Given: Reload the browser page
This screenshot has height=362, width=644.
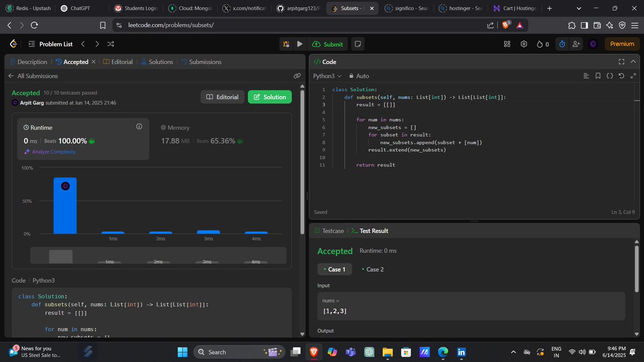Looking at the screenshot, I should (x=34, y=25).
